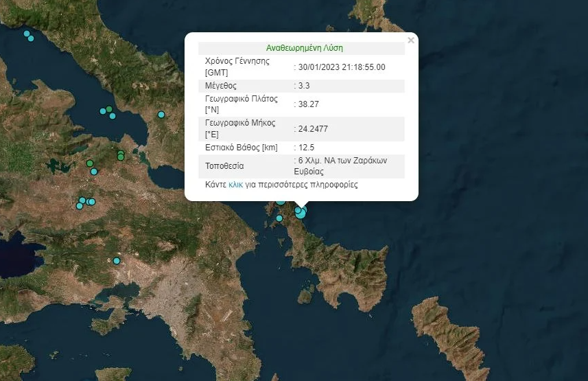This screenshot has width=588, height=381.
Task: Select the lone cyan marker just northwest of Athens
Action: [x=117, y=261]
